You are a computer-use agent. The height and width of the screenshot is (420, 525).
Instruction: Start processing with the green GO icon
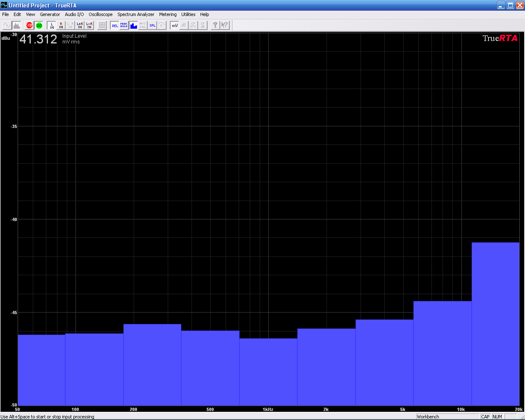(x=39, y=25)
